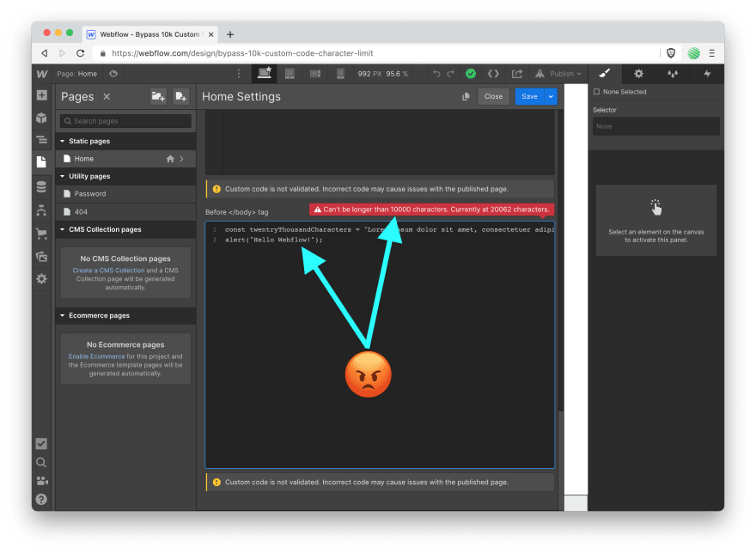Switch to Interactions lightning tab

pyautogui.click(x=707, y=73)
